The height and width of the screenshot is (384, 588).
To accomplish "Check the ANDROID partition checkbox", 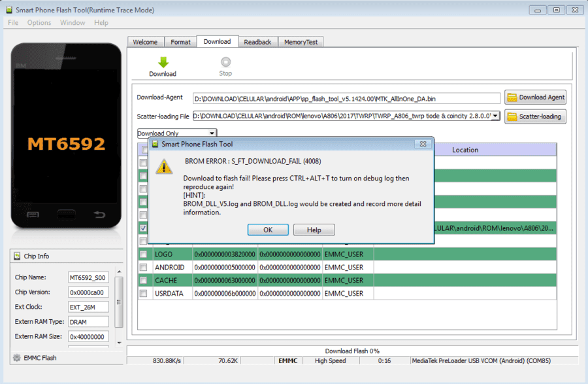I will point(143,268).
